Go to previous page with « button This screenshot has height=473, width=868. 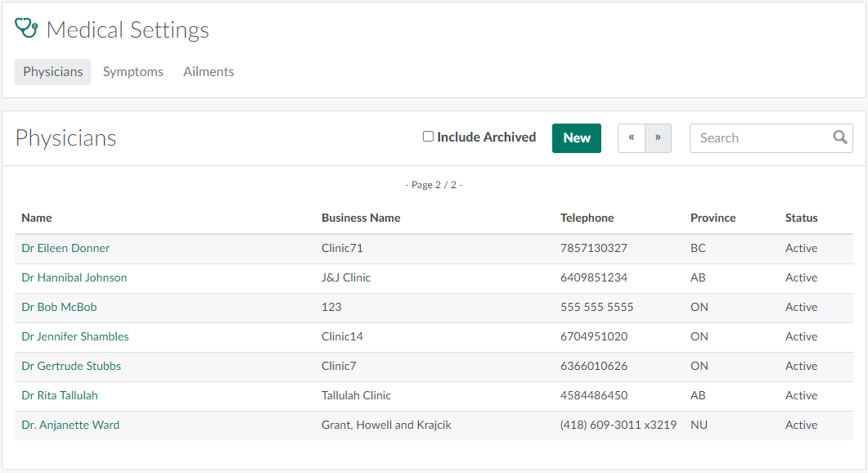631,138
